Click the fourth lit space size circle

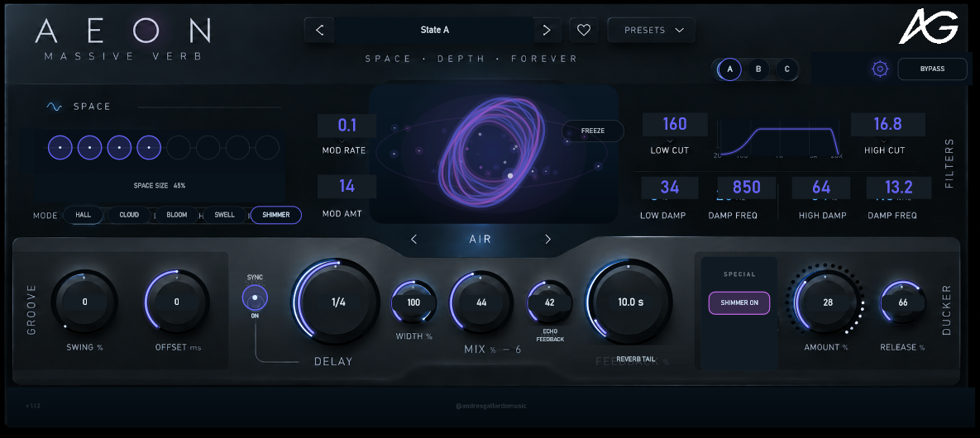[x=149, y=147]
